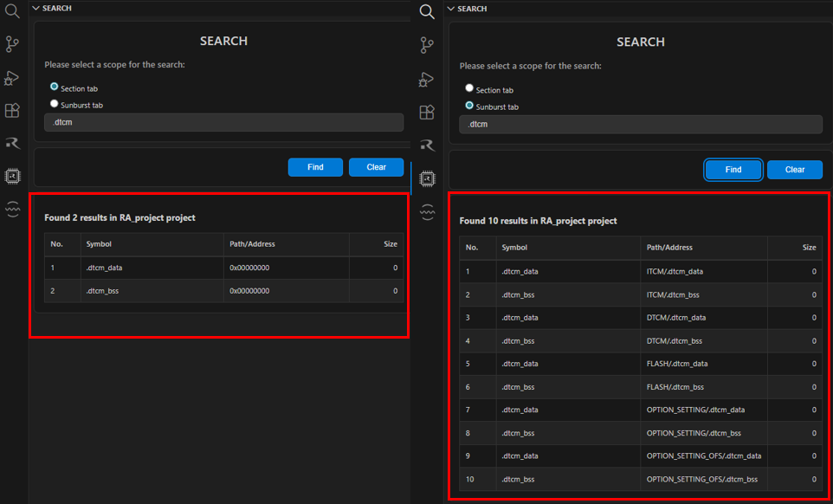Click Symbol column header in left results table
This screenshot has height=504, width=833.
[x=152, y=244]
